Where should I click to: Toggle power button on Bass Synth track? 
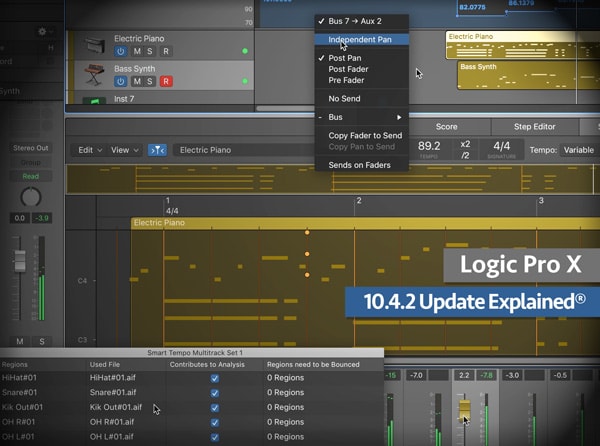click(121, 81)
